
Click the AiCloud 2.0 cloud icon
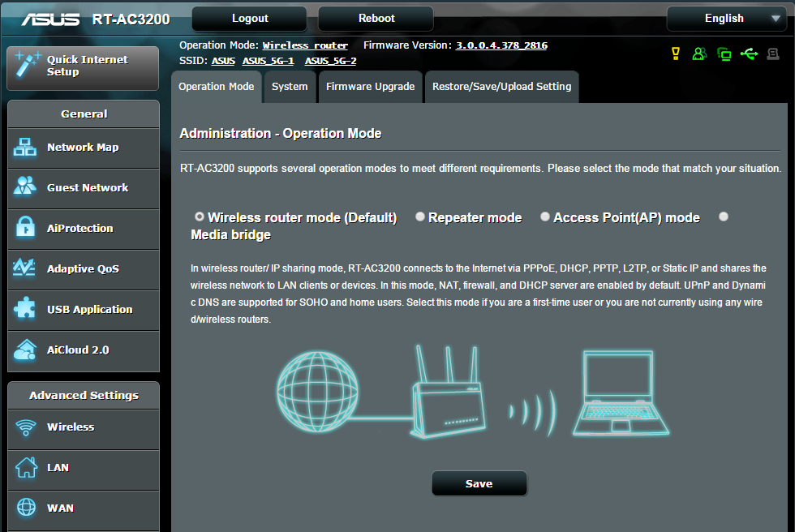[x=25, y=350]
